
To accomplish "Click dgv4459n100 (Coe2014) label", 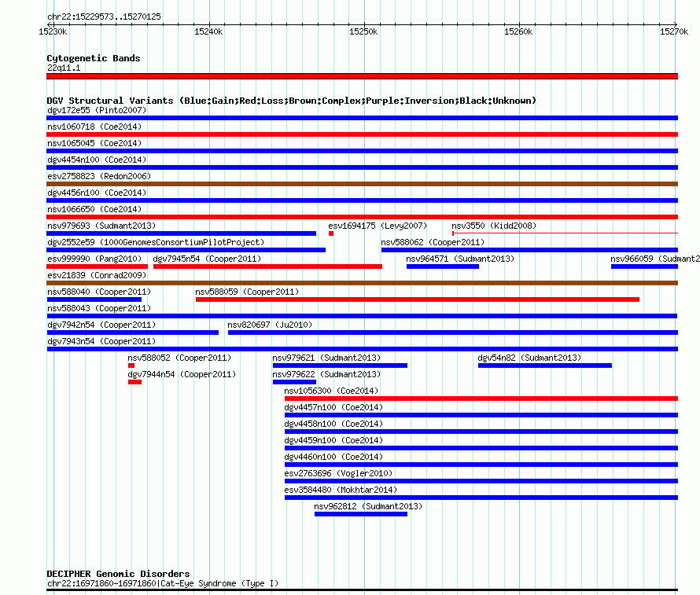I will pyautogui.click(x=334, y=440).
